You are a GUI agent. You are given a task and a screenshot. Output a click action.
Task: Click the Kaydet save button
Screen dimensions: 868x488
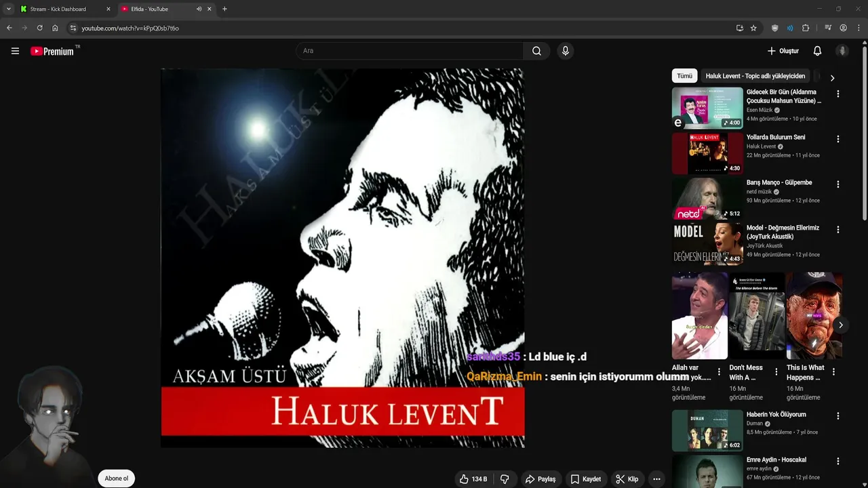pos(586,479)
